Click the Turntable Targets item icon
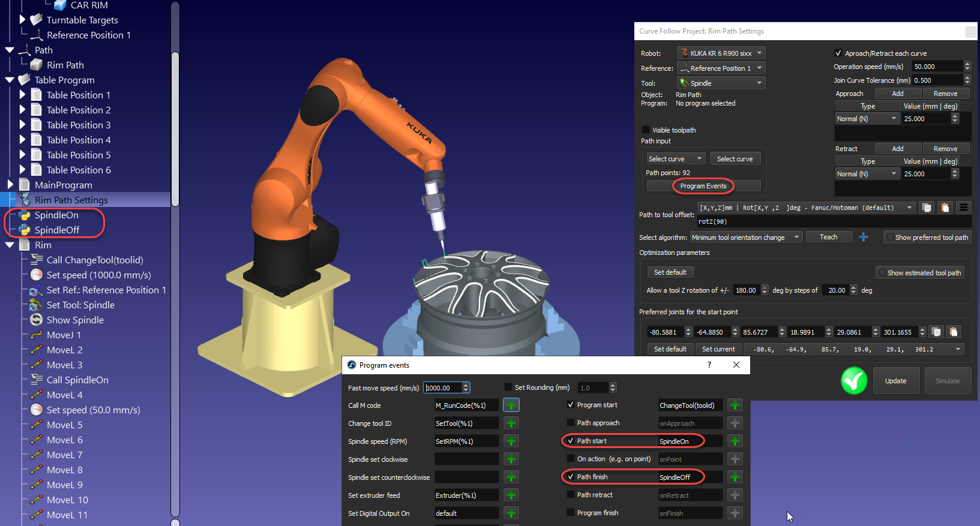This screenshot has height=526, width=980. pos(37,20)
